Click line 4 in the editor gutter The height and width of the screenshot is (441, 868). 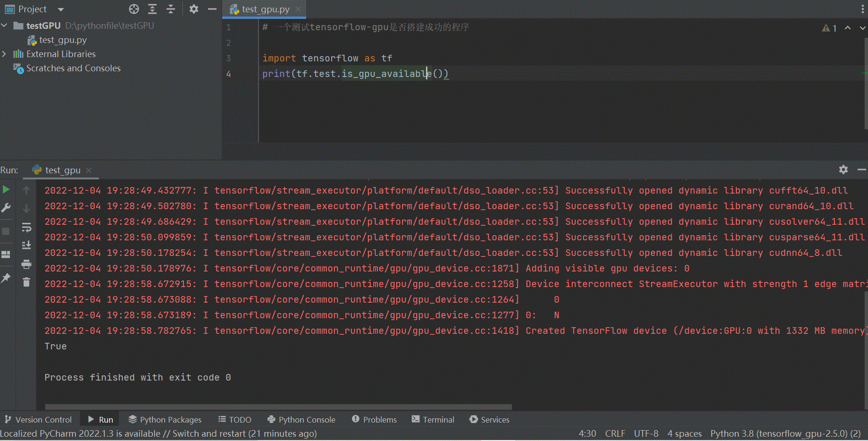228,74
